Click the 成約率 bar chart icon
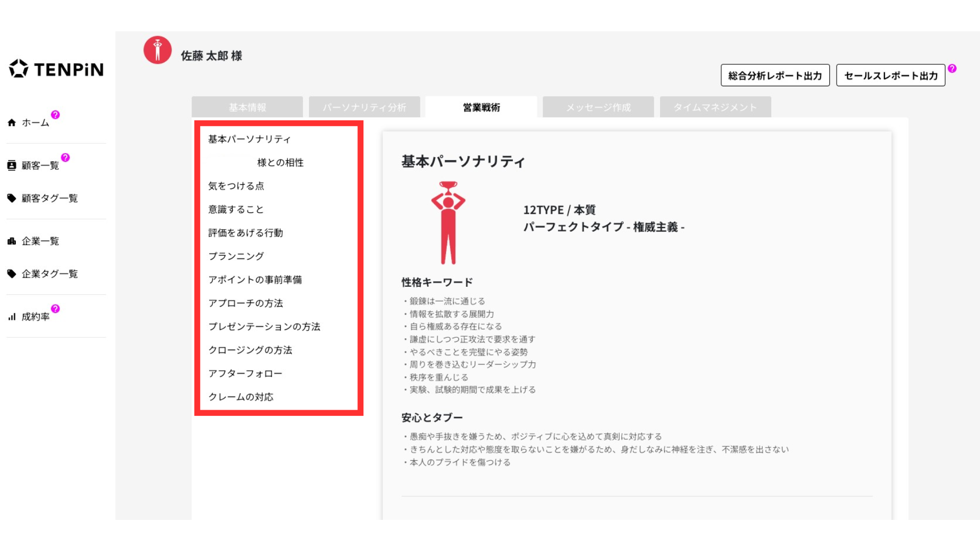 pos(12,317)
